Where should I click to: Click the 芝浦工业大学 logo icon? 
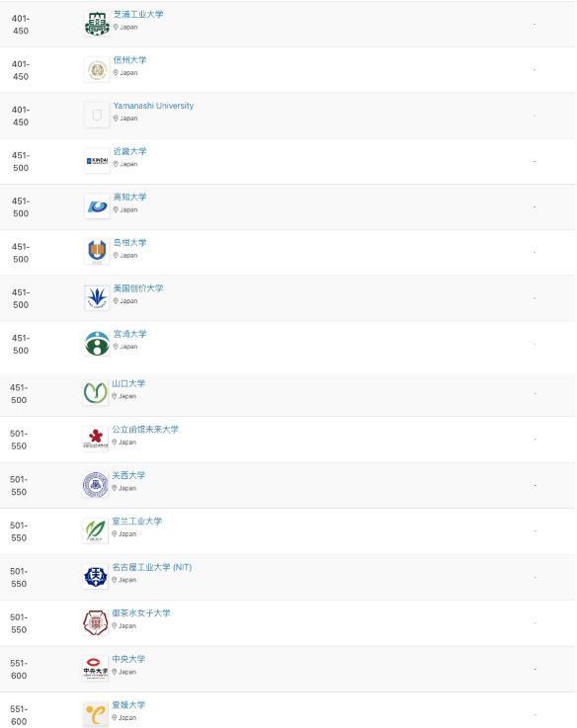click(97, 24)
